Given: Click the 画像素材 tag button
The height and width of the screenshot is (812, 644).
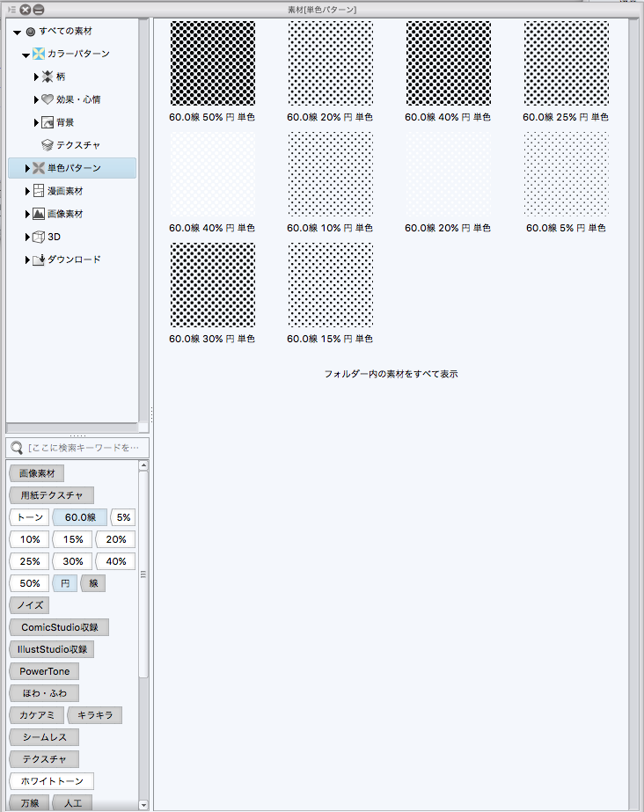Looking at the screenshot, I should (37, 473).
